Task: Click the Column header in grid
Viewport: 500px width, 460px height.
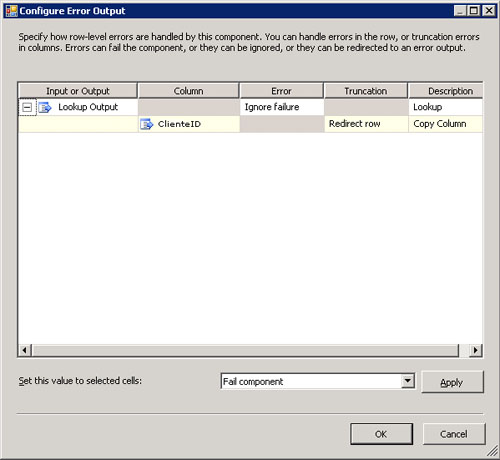Action: pos(188,91)
